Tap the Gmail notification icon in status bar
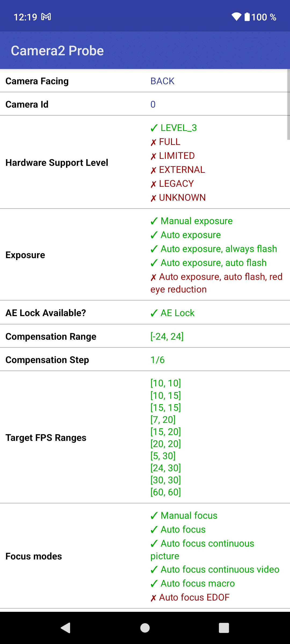Viewport: 290px width, 644px height. coord(46,17)
